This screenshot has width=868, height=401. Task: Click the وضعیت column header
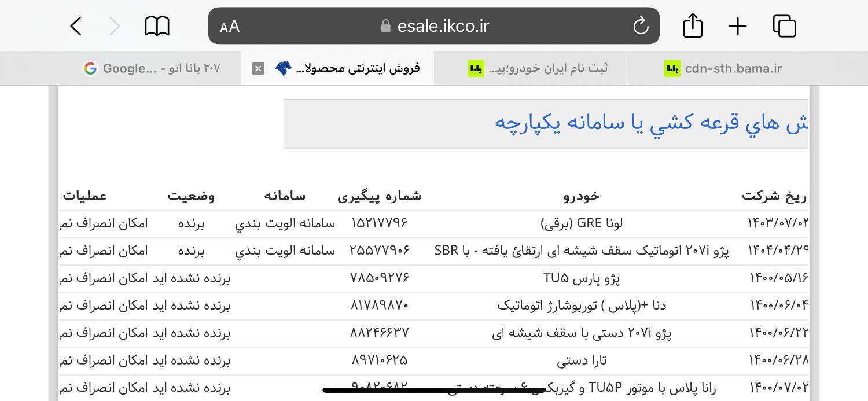pos(191,196)
